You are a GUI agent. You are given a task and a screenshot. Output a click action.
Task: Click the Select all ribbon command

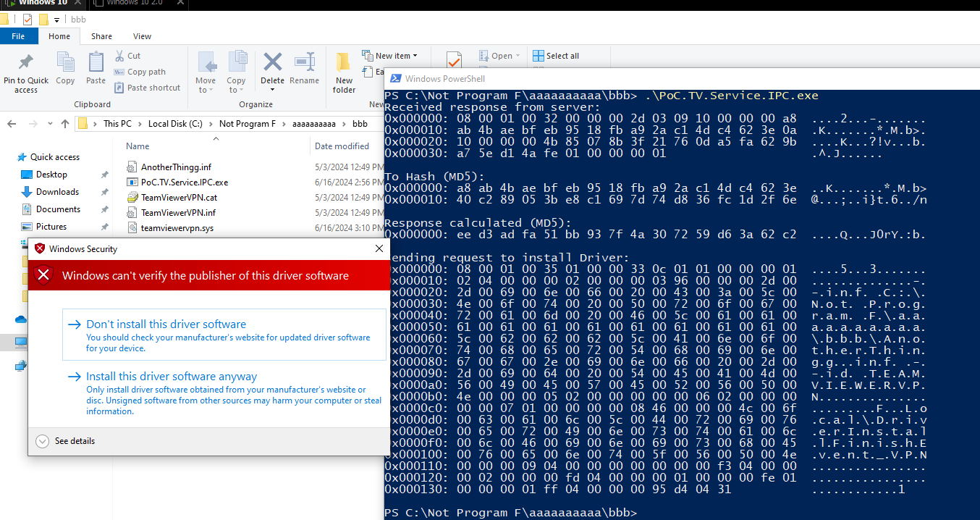555,56
